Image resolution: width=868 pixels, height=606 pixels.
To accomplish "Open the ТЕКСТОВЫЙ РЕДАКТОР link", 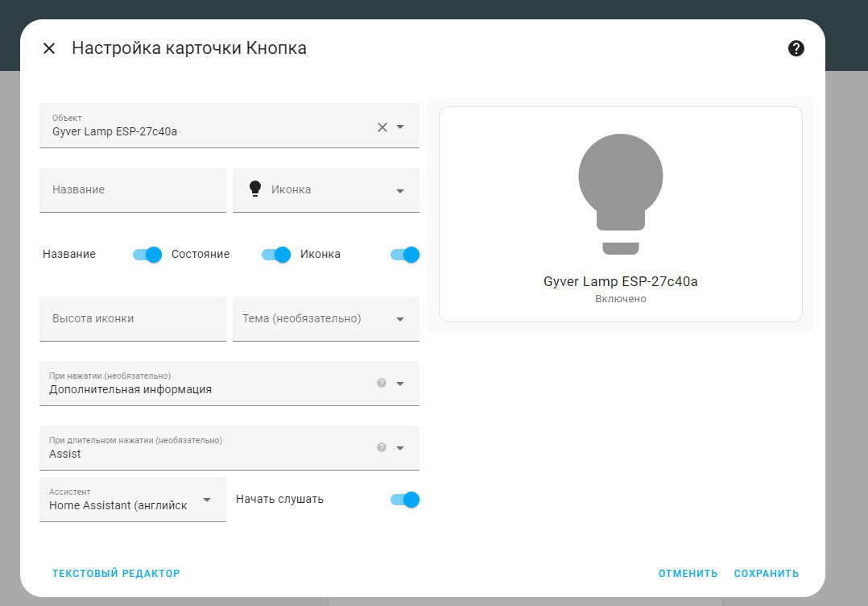I will click(x=115, y=573).
